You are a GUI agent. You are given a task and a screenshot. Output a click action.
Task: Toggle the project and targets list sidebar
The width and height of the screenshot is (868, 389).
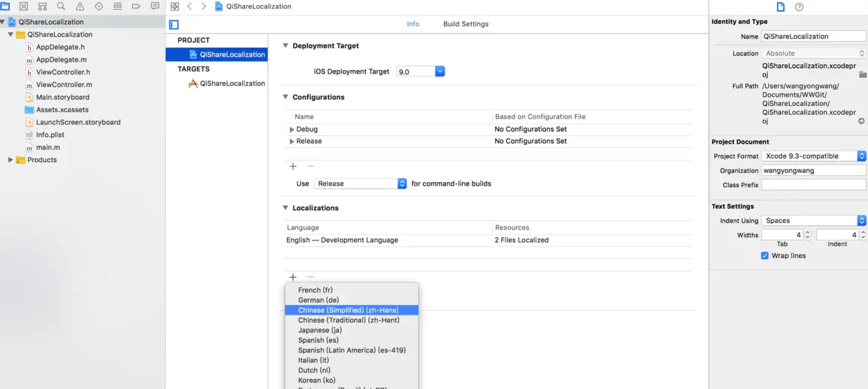point(174,25)
